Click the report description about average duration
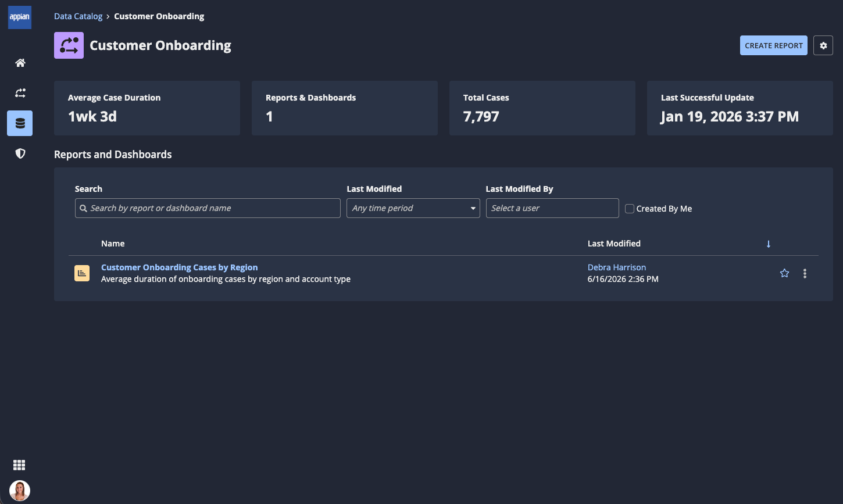The width and height of the screenshot is (843, 504). (226, 279)
